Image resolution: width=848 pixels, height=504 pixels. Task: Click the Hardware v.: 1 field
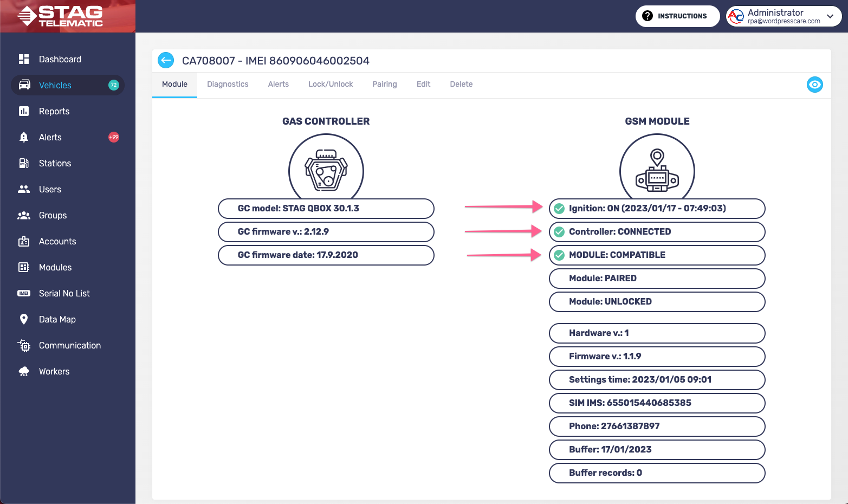coord(657,333)
